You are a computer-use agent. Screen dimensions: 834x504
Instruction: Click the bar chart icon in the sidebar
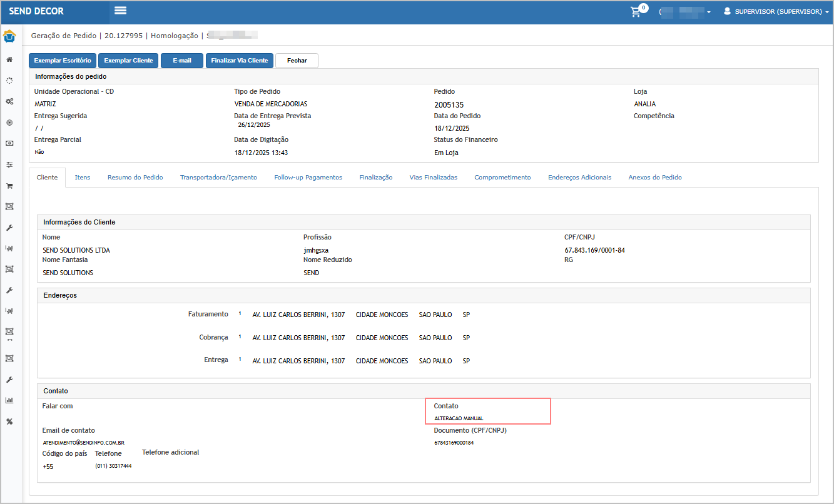(9, 400)
